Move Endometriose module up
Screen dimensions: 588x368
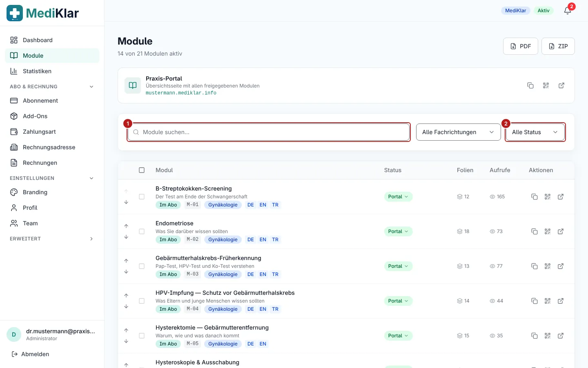(x=126, y=226)
